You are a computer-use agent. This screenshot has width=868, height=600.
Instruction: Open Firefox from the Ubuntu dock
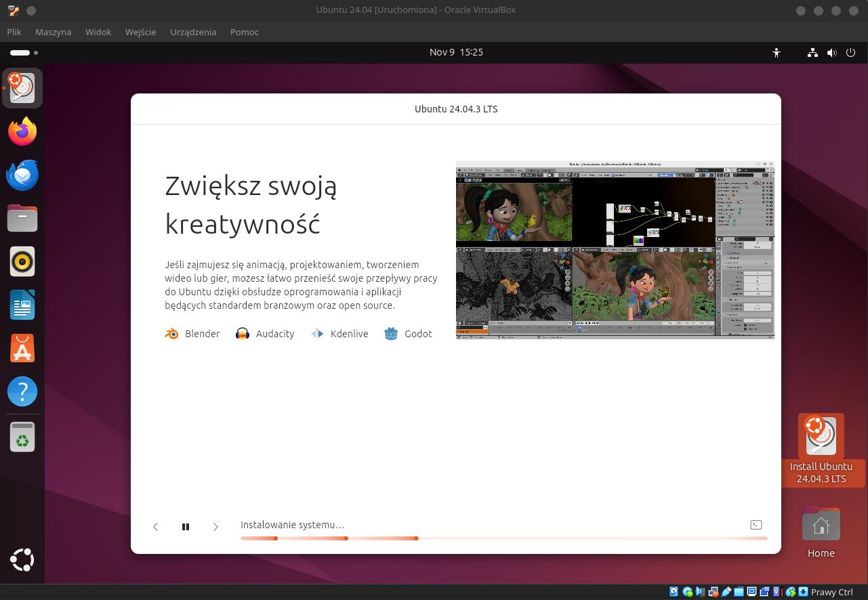22,131
